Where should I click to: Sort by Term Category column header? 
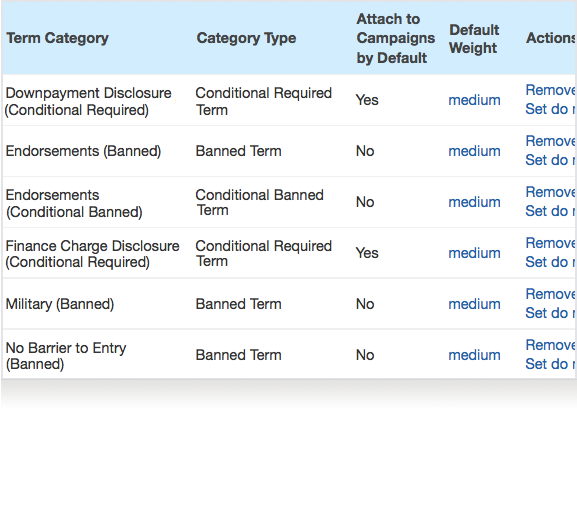(x=57, y=38)
